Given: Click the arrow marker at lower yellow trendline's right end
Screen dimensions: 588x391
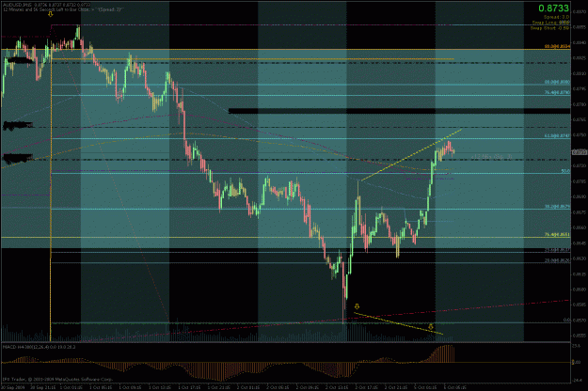Looking at the screenshot, I should (431, 326).
